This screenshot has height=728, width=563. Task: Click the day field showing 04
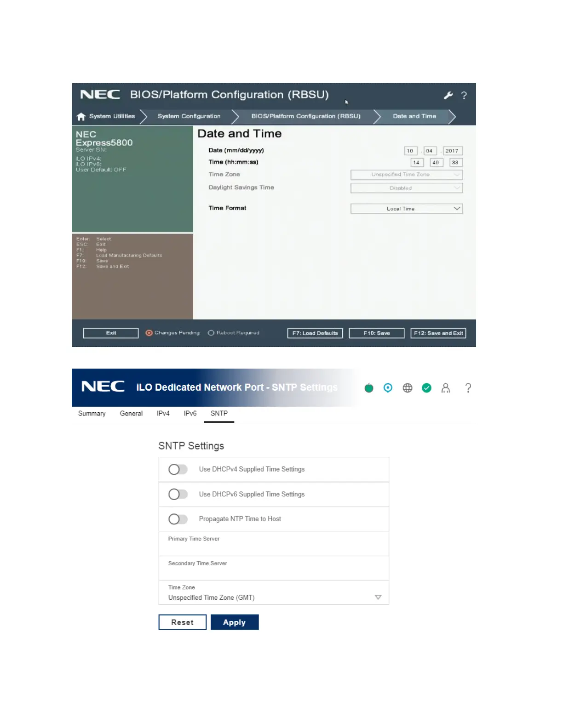coord(429,151)
